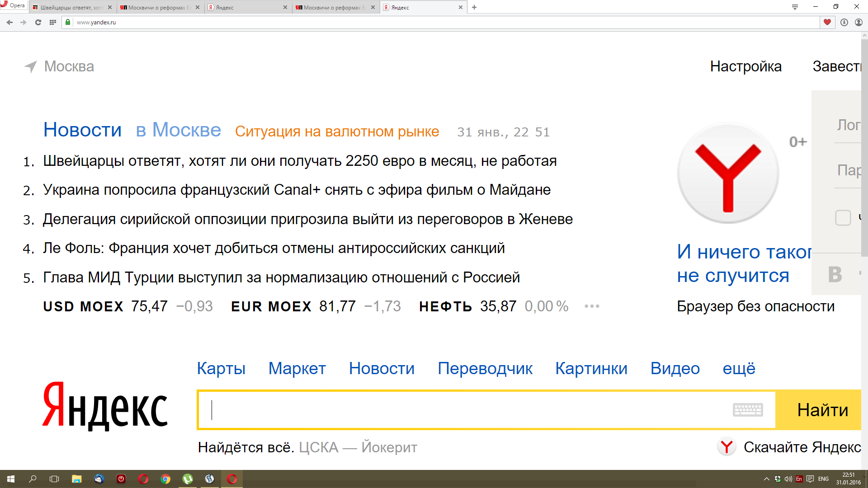
Task: Click the address bar showing www.yandex.ru
Action: 441,22
